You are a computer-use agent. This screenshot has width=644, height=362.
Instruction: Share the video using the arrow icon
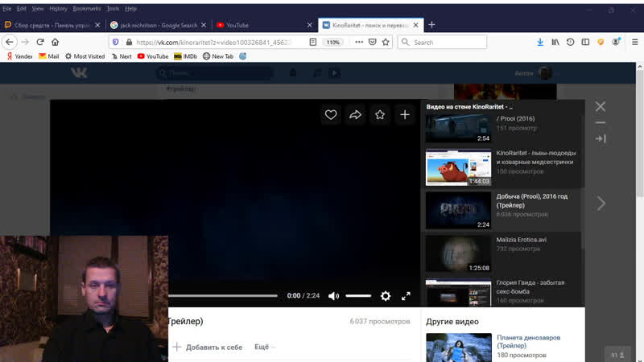[x=355, y=115]
